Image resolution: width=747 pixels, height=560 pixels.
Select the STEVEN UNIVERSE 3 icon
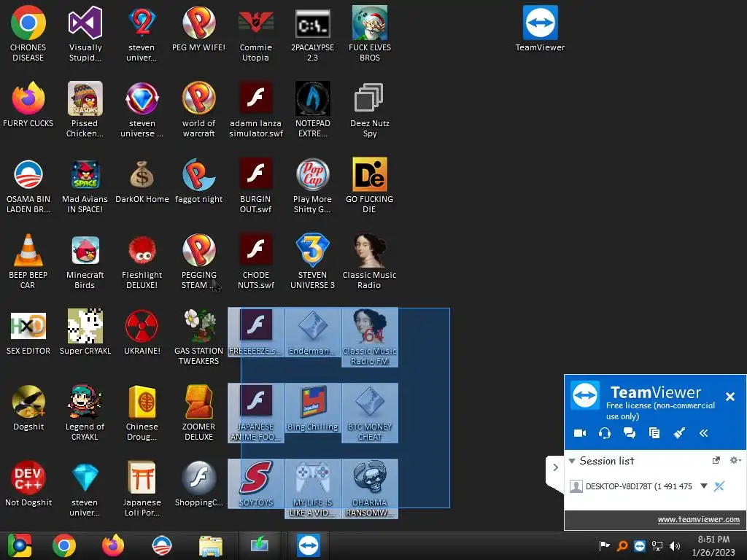312,261
